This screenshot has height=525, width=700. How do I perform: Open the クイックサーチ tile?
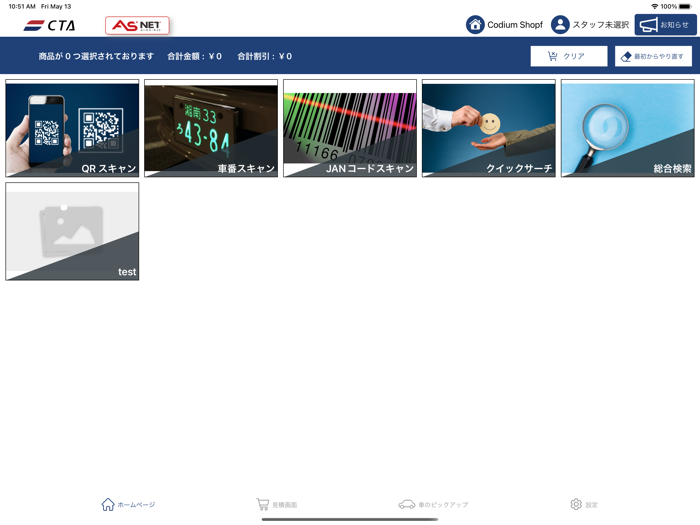[489, 129]
